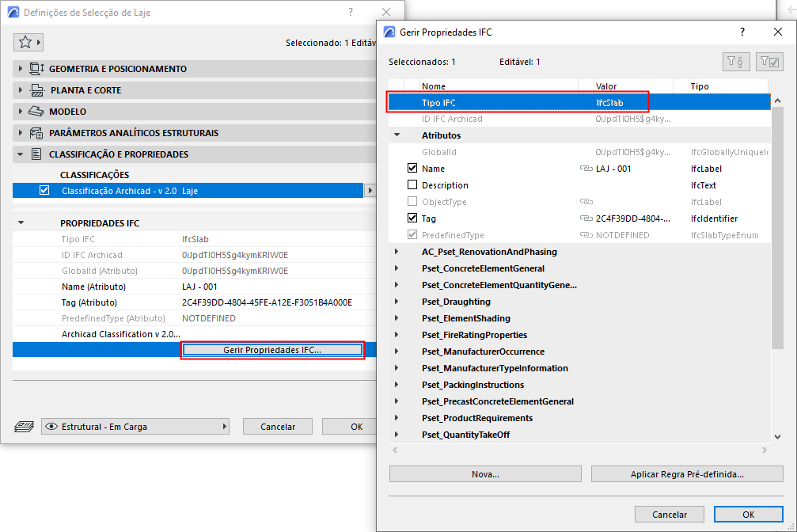
Task: Open help in Gerir Propriedades IFC dialog
Action: 742,32
